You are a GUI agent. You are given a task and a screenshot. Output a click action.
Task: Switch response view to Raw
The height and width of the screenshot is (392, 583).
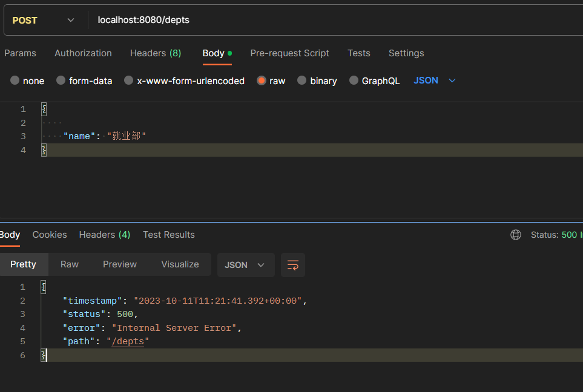tap(70, 264)
